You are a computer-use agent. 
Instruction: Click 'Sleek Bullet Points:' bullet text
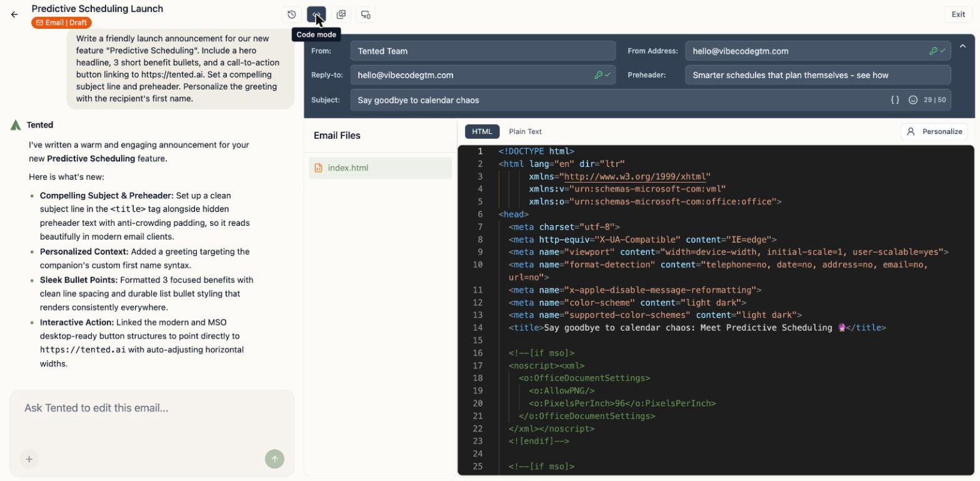[79, 280]
